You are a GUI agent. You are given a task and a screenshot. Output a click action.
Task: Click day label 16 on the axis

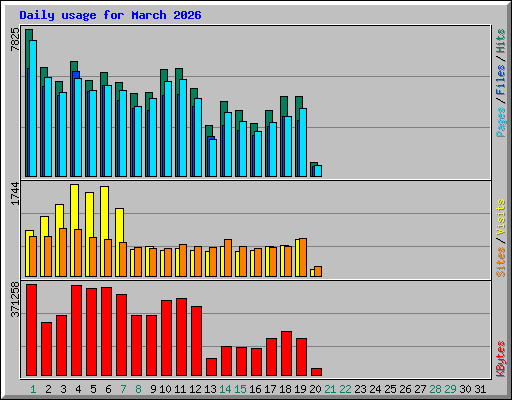[x=255, y=389]
